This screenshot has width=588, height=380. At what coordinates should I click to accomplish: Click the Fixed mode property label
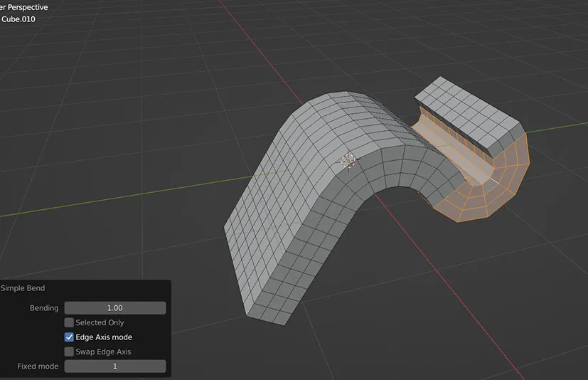tap(38, 366)
